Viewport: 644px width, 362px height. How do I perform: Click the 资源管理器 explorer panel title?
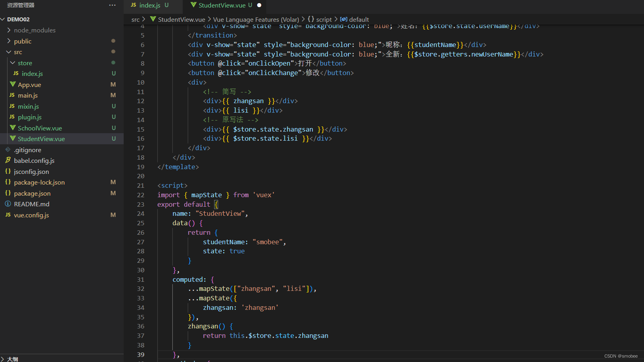pyautogui.click(x=21, y=5)
